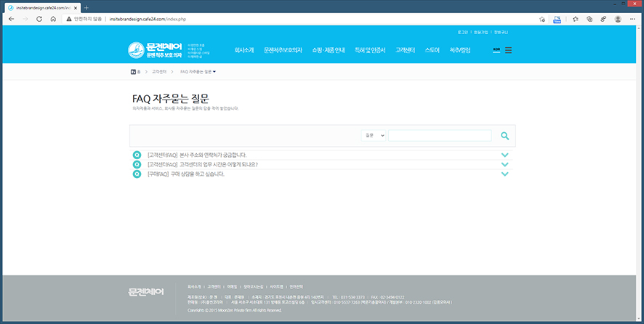
Task: Click the 사이트맵 link in the footer
Action: click(x=276, y=286)
